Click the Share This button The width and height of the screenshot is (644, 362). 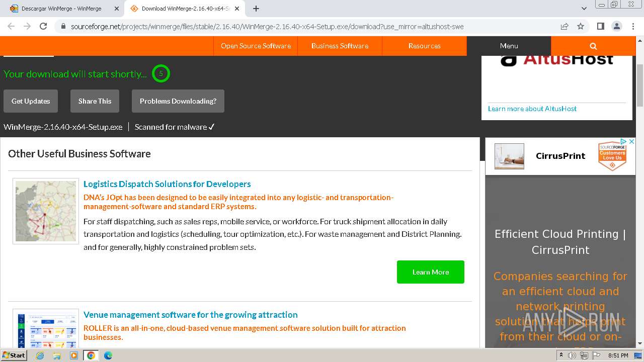point(95,101)
